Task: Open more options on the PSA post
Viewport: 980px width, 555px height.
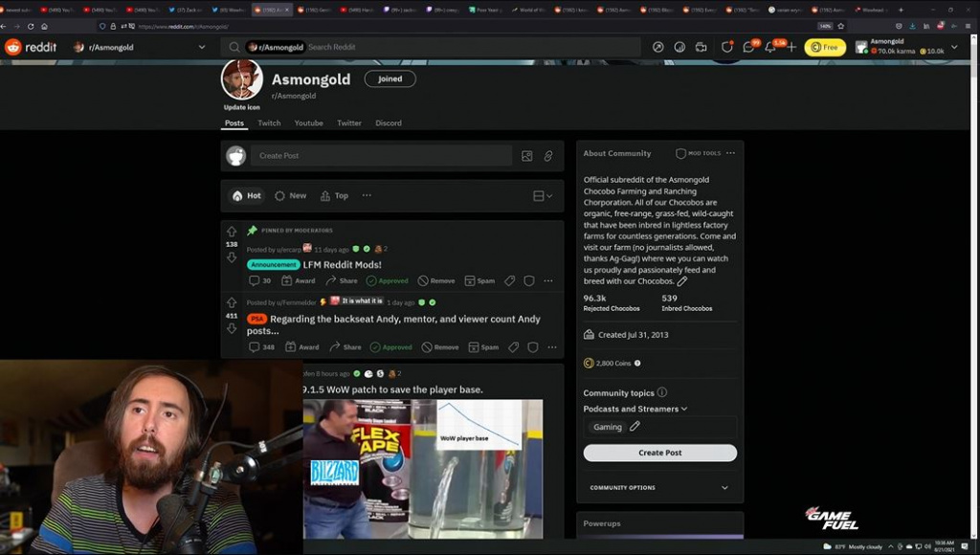Action: (552, 346)
